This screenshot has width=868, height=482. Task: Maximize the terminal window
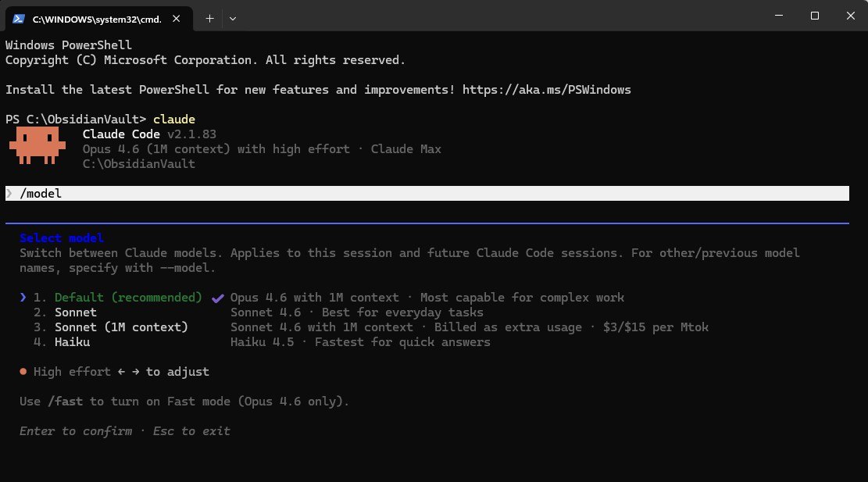coord(815,16)
